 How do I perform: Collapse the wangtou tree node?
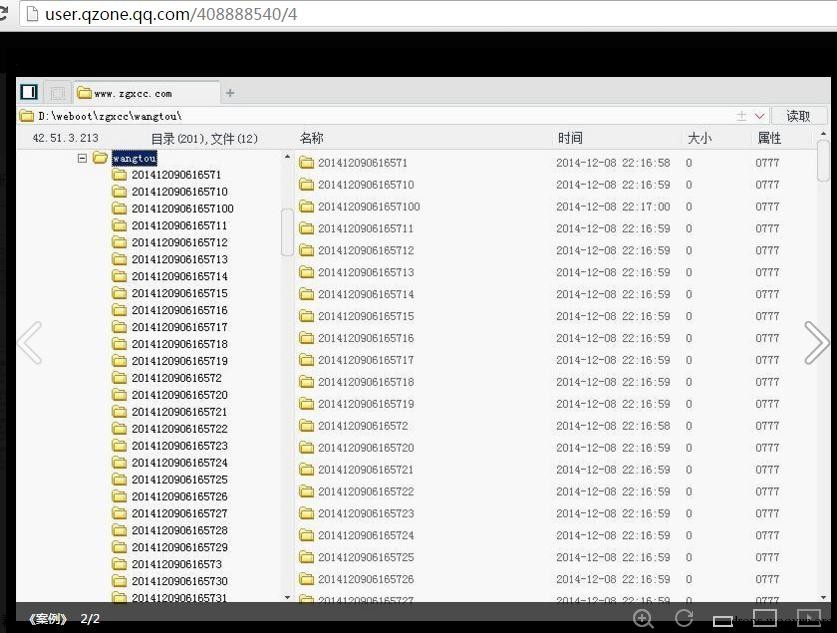[x=82, y=158]
